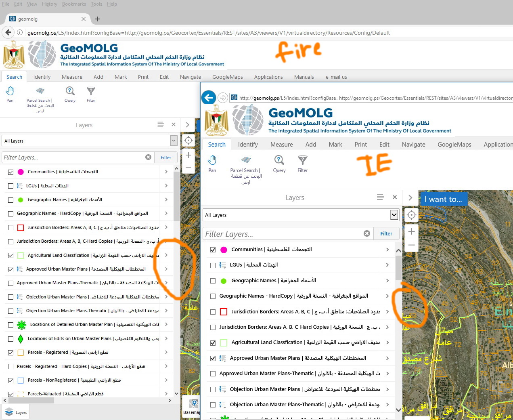Expand Agricultural Land Classification arrow in IE
The width and height of the screenshot is (513, 420).
point(387,342)
